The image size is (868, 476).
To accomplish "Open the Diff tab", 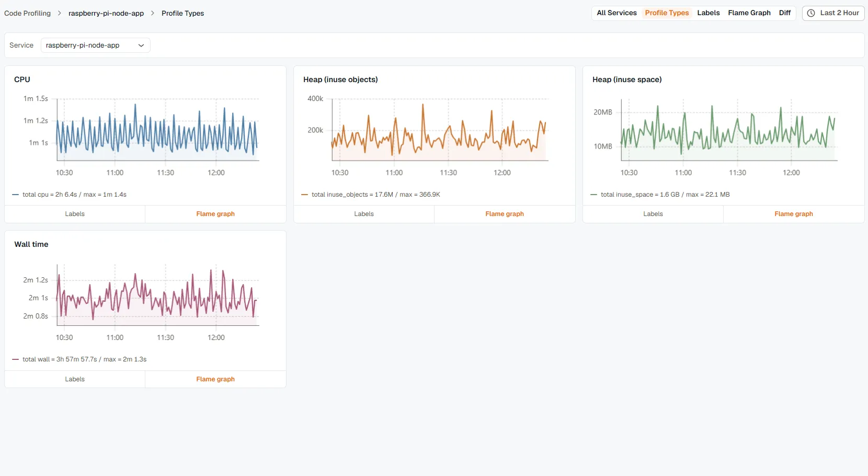I will click(x=784, y=13).
